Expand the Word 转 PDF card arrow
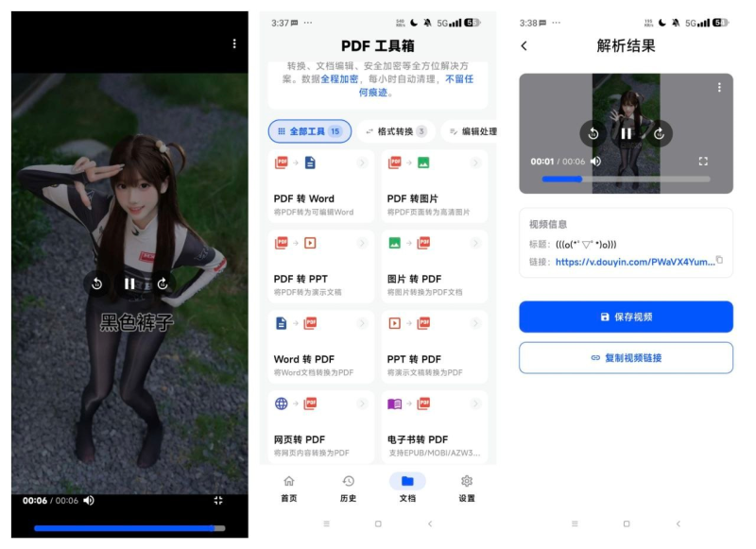The width and height of the screenshot is (756, 549). 362,323
